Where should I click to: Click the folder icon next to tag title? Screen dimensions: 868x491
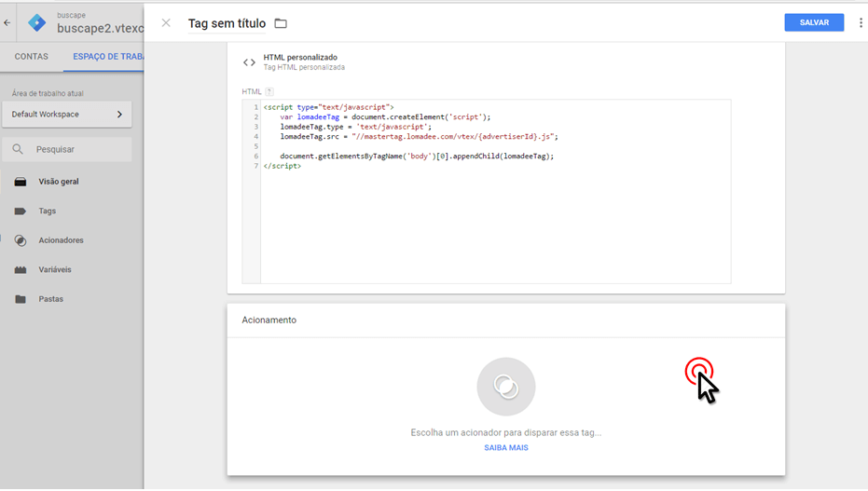(281, 23)
